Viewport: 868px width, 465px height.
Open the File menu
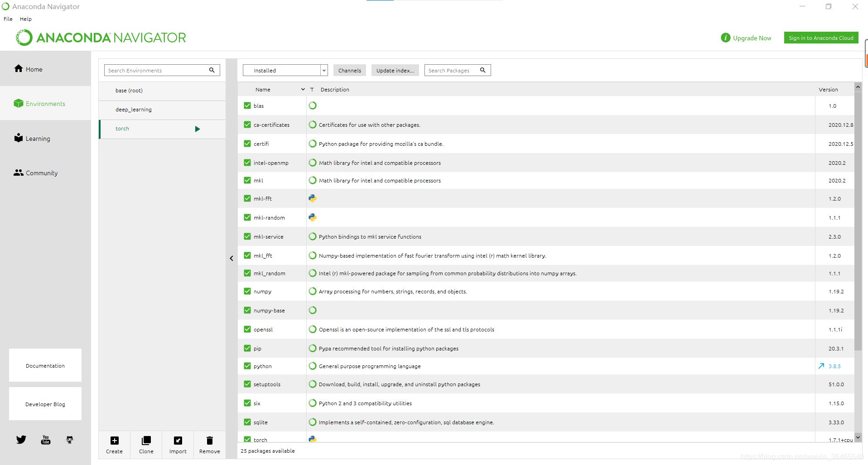coord(8,19)
